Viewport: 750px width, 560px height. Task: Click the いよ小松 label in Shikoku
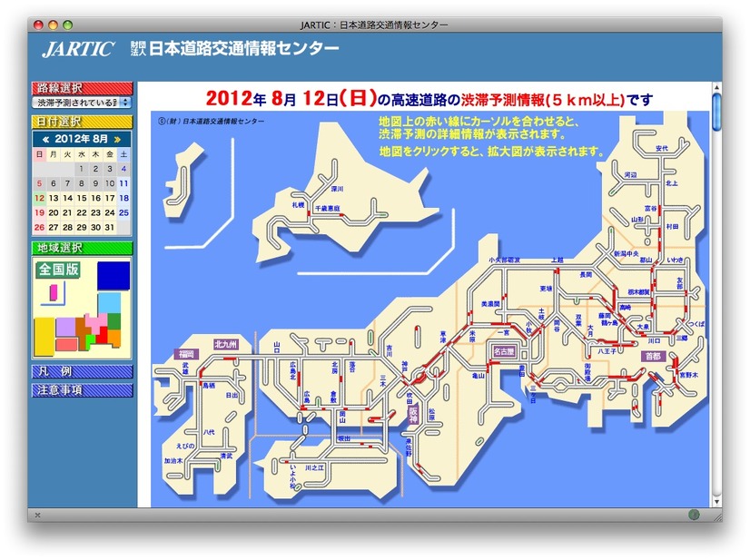point(292,476)
